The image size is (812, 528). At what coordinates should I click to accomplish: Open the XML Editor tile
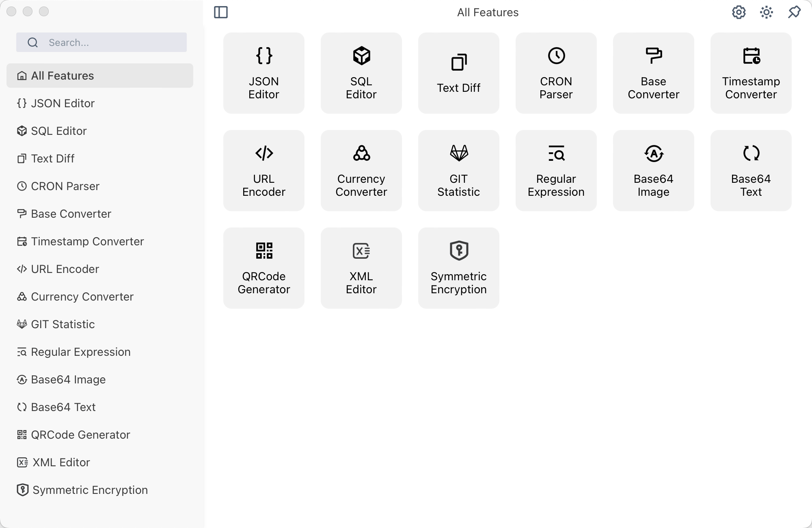click(x=361, y=268)
